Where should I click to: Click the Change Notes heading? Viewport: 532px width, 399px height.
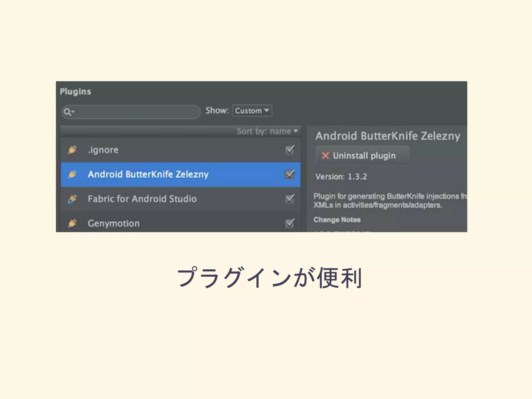pos(337,220)
